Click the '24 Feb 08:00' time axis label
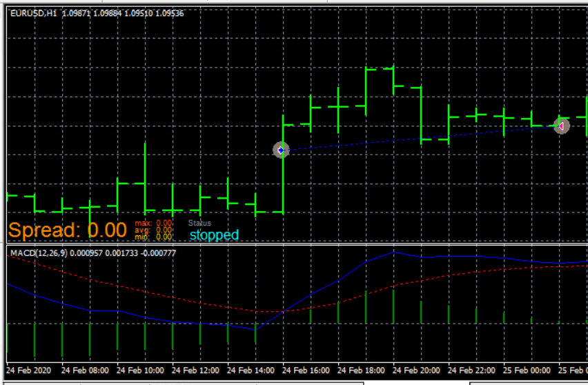The width and height of the screenshot is (588, 385). (x=85, y=371)
